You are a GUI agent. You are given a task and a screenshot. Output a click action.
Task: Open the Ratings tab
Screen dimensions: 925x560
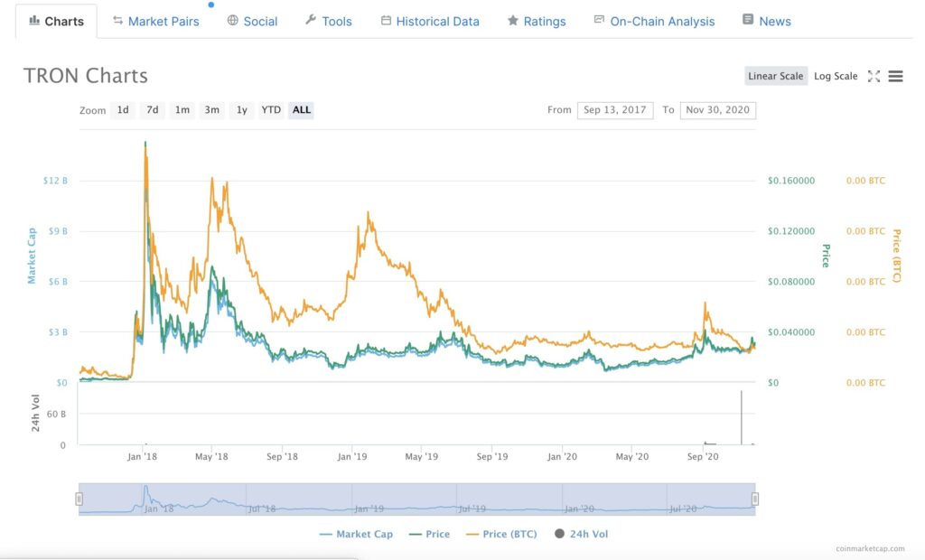tap(537, 22)
